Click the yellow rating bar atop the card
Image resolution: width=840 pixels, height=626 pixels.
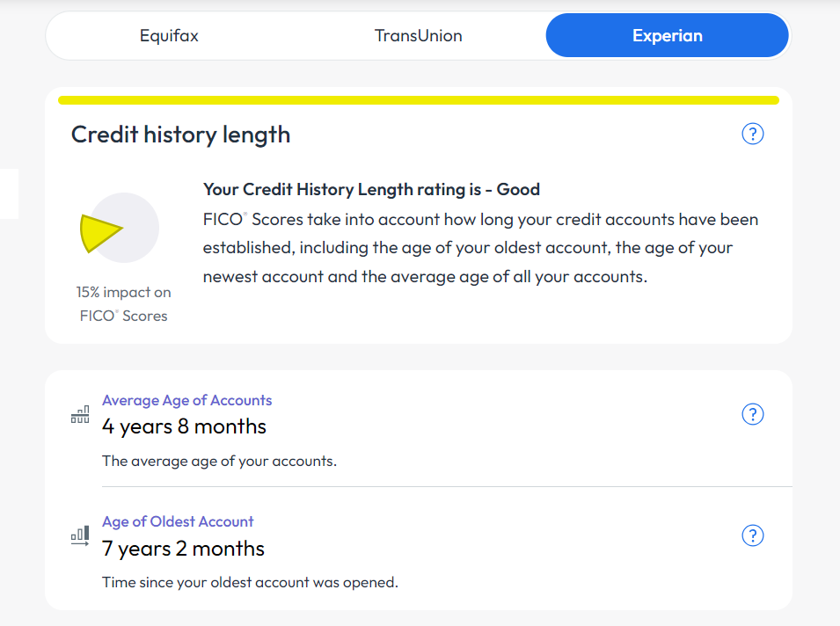click(x=418, y=100)
